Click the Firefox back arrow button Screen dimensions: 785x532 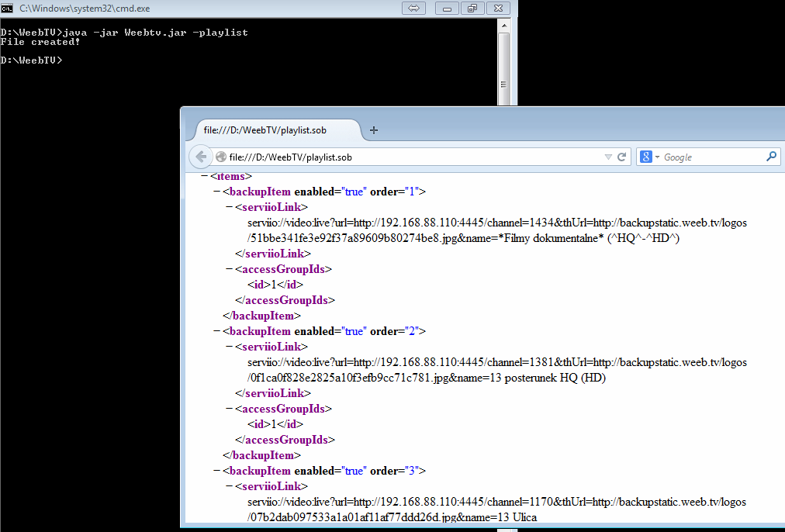pos(201,157)
